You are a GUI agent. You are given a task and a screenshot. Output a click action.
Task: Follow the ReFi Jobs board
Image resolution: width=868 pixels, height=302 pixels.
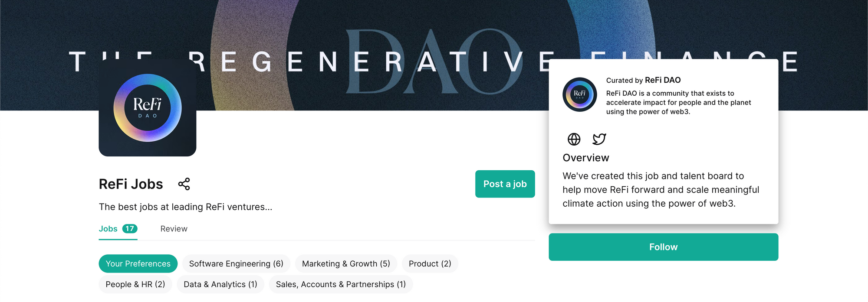pyautogui.click(x=663, y=247)
